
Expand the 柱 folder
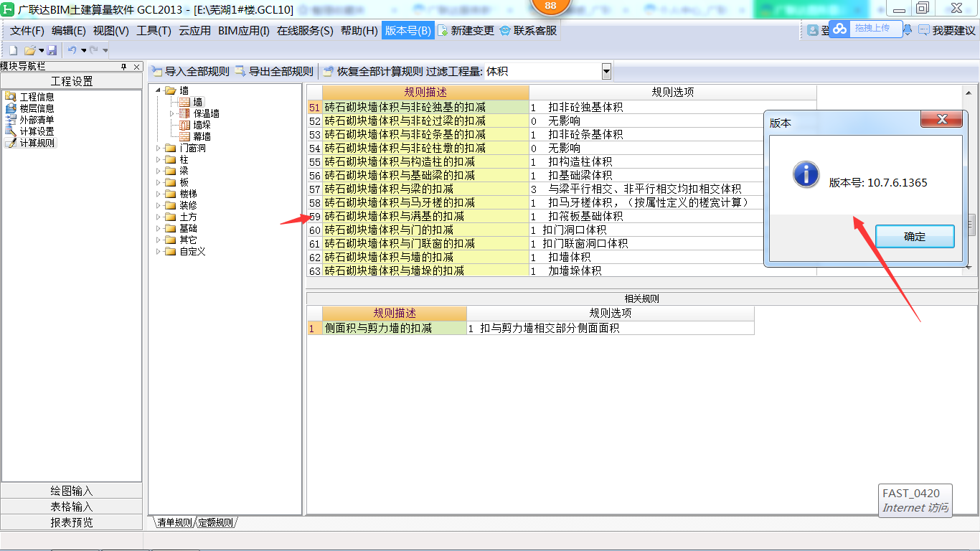[x=159, y=160]
